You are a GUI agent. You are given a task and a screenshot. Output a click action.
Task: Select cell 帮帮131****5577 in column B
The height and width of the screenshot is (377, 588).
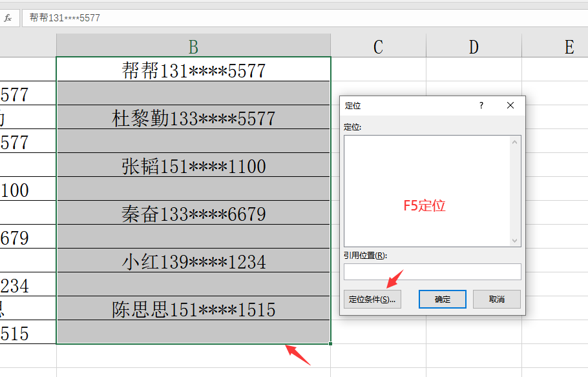pos(193,69)
